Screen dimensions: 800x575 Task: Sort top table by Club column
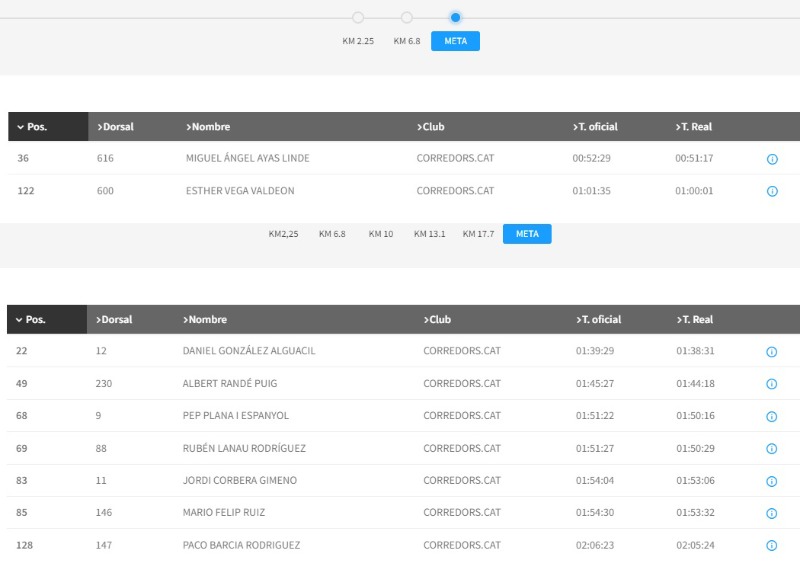(x=430, y=127)
